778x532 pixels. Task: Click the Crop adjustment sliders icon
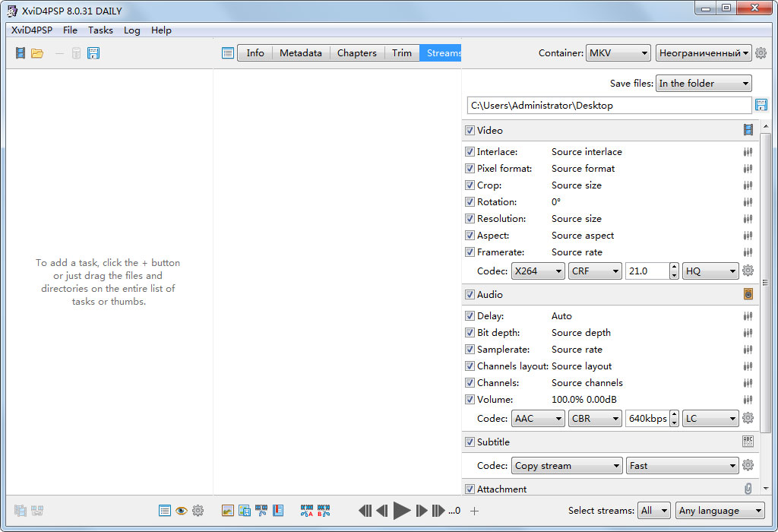point(748,185)
